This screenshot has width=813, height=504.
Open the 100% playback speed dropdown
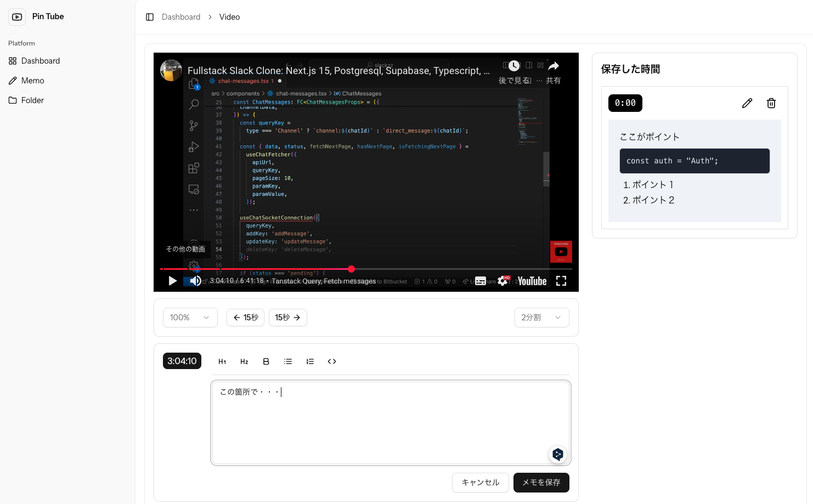pyautogui.click(x=190, y=318)
